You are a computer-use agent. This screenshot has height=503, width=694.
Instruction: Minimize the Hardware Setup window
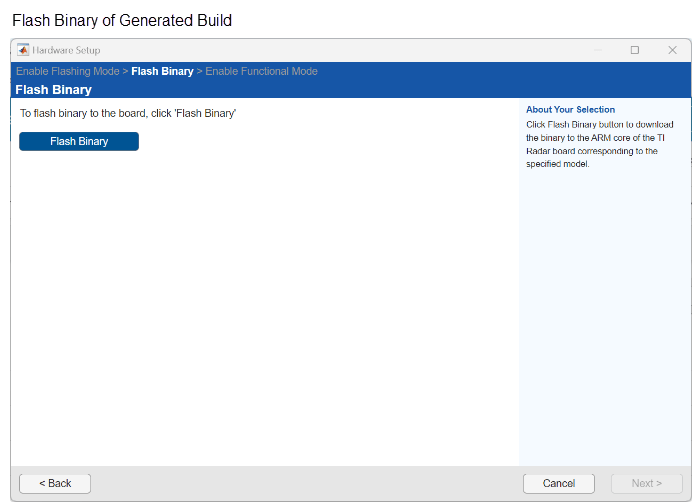597,50
